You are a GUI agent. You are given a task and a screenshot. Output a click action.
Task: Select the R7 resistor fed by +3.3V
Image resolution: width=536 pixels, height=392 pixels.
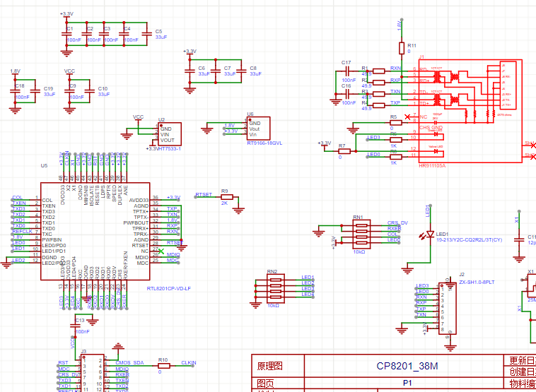pos(344,151)
